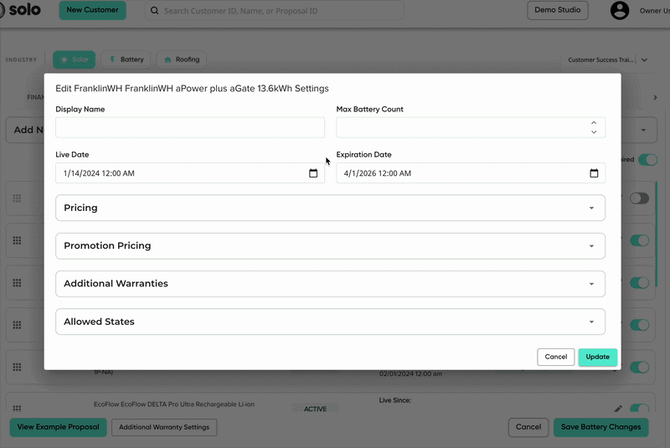Click Update in the edit dialog

click(x=597, y=357)
